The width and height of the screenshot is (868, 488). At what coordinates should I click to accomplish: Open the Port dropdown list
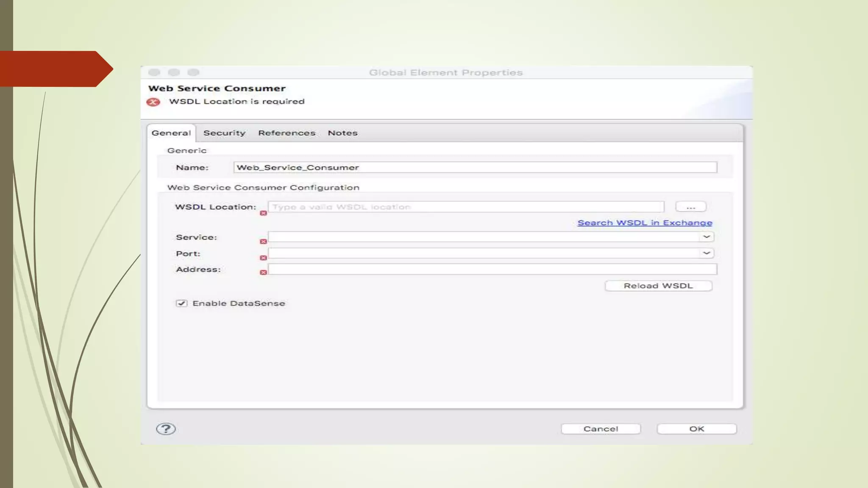click(x=706, y=253)
